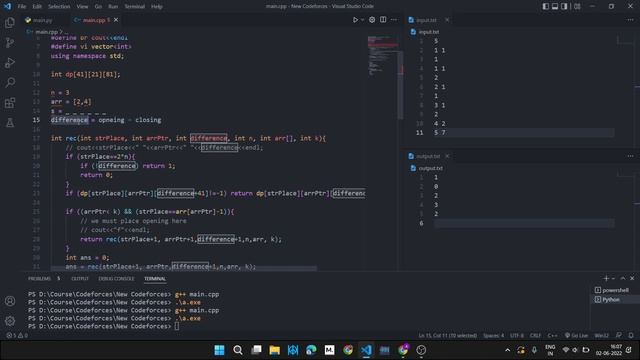Focus the input.txt tab
The width and height of the screenshot is (640, 360).
tap(429, 20)
